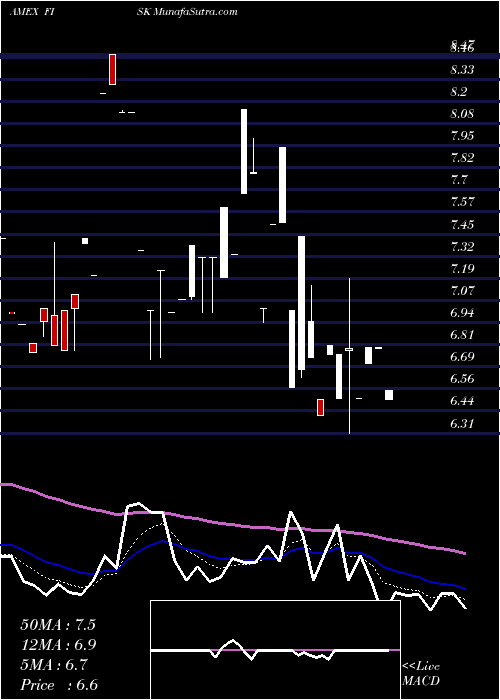
Task: Click the small red candlestick near 6.44
Action: tap(321, 408)
